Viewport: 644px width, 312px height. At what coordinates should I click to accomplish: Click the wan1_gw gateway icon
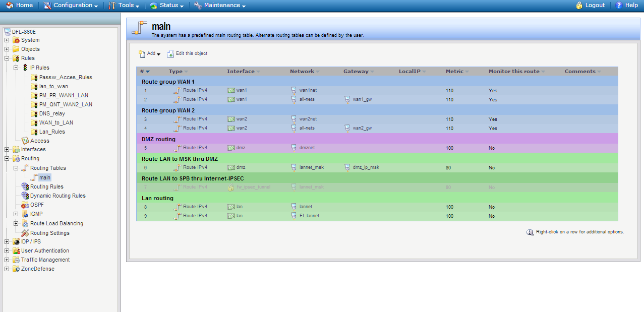click(347, 100)
